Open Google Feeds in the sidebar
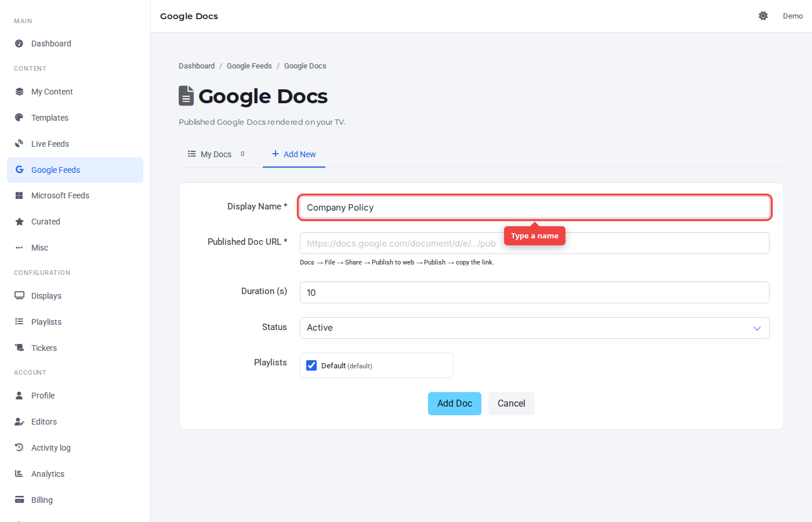This screenshot has height=522, width=812. coord(75,170)
